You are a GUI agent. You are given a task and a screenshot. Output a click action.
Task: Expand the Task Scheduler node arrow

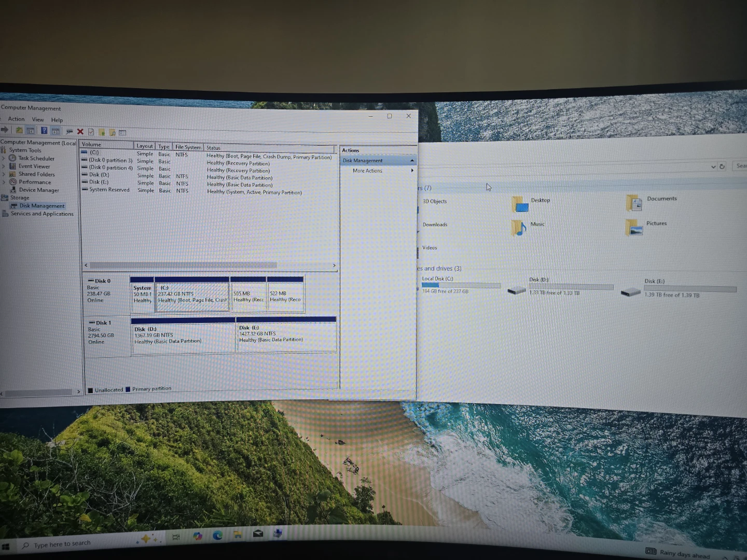[4, 158]
